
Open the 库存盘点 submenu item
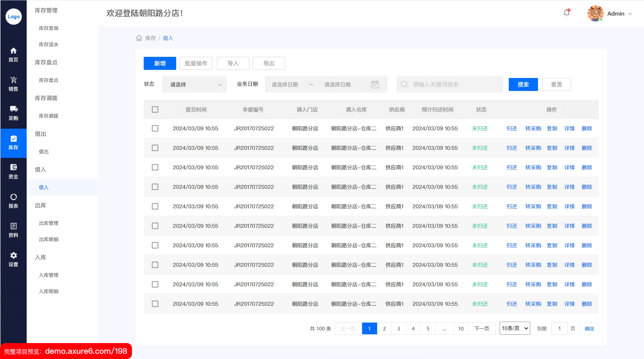click(49, 80)
